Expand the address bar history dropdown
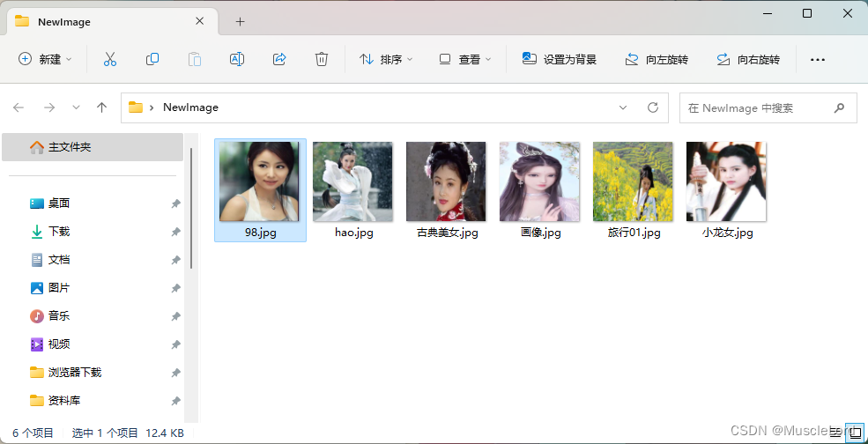Image resolution: width=868 pixels, height=444 pixels. tap(623, 107)
